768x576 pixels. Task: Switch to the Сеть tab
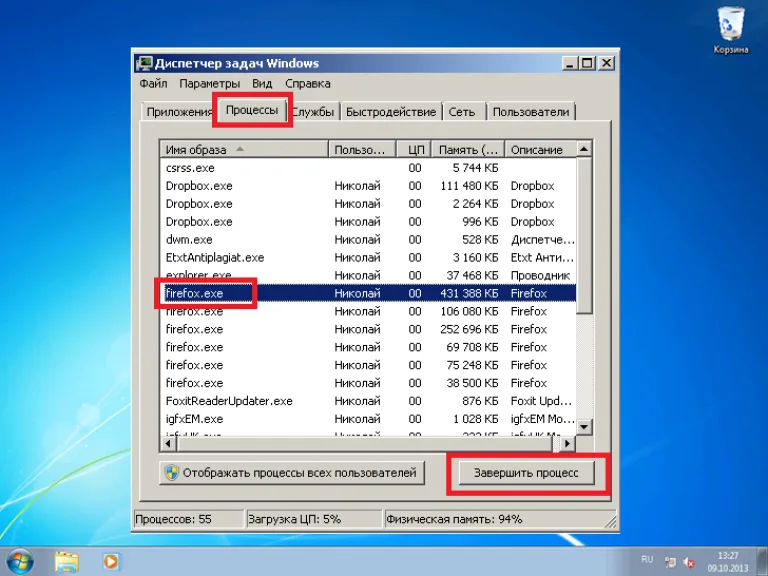pyautogui.click(x=462, y=112)
